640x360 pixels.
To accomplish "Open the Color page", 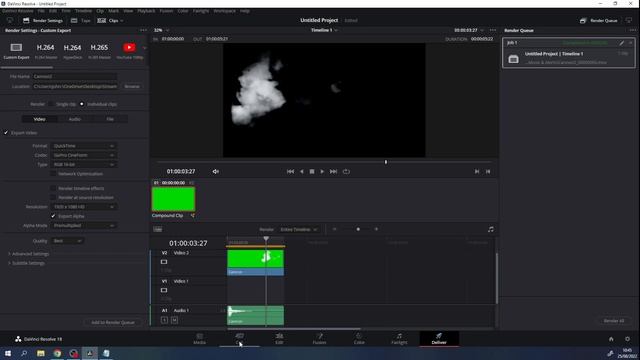I will click(359, 339).
